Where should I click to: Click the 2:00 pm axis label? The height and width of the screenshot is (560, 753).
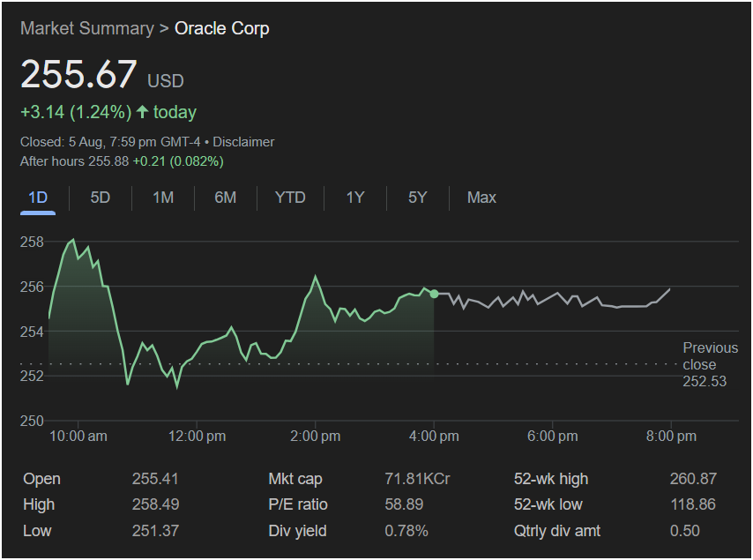click(x=316, y=436)
